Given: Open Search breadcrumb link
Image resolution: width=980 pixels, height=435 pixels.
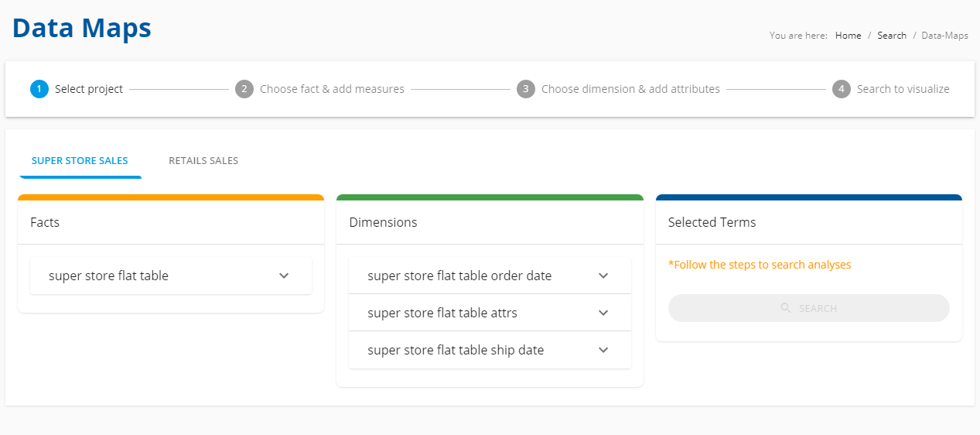Looking at the screenshot, I should 892,36.
